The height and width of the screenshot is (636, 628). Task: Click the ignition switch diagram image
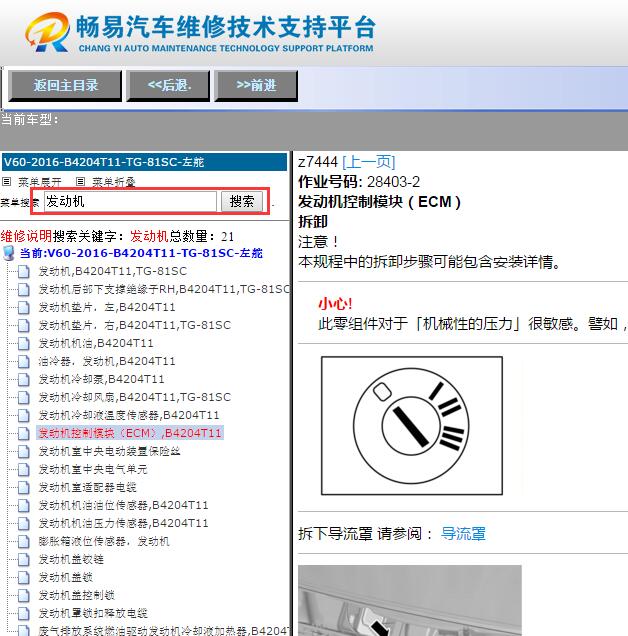coord(412,425)
